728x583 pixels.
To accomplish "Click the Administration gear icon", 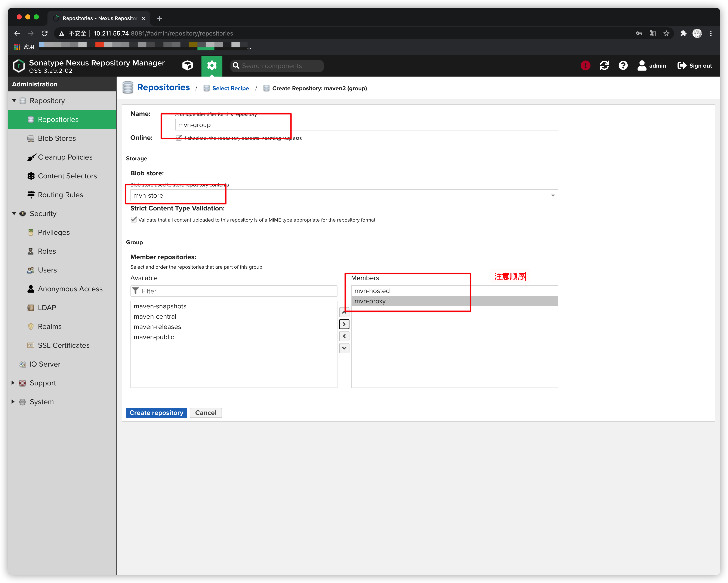I will (212, 65).
